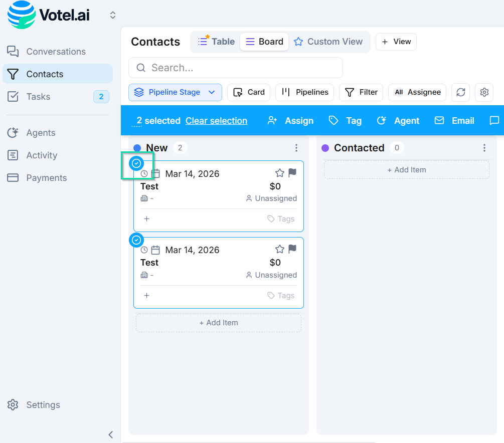Switch to the Table tab

[x=216, y=42]
